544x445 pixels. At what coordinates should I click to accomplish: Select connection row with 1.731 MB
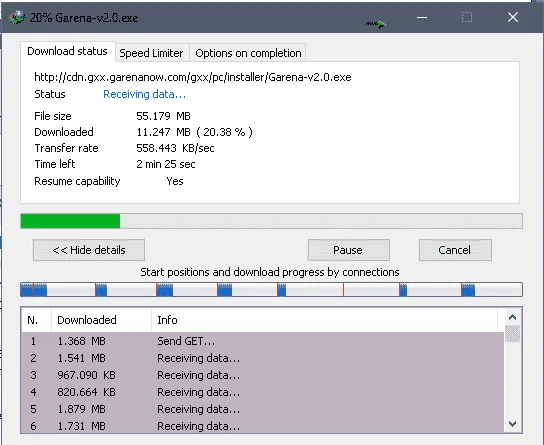click(263, 426)
